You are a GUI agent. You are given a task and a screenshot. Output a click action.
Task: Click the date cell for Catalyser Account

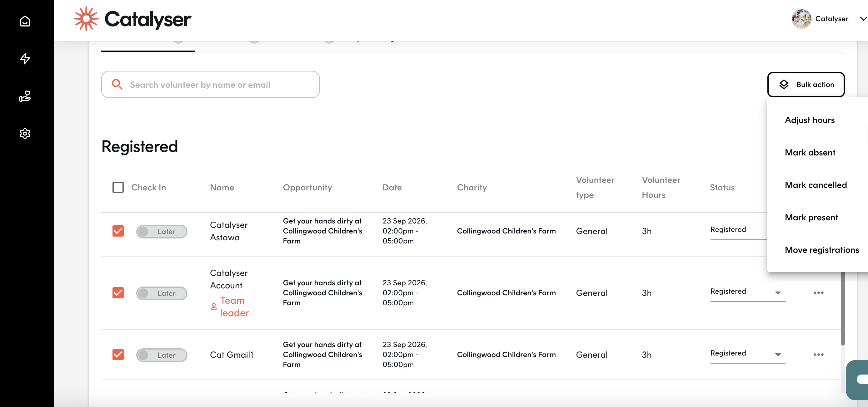click(405, 293)
